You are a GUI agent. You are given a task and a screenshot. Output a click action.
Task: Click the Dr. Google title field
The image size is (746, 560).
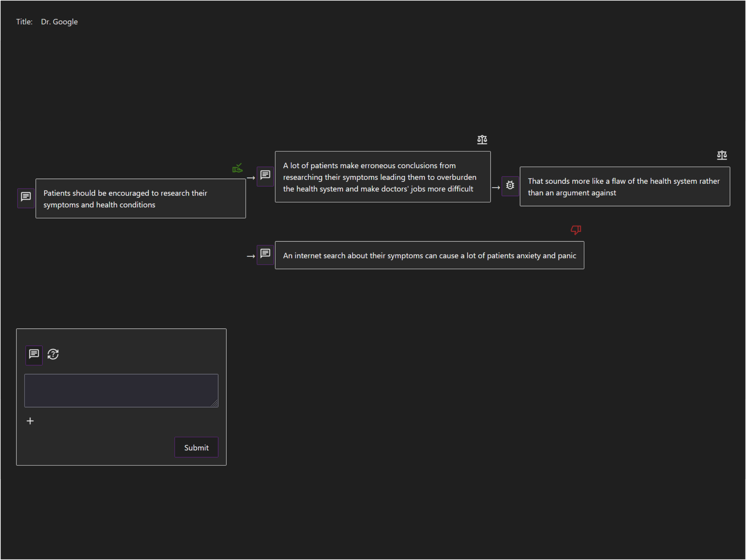point(59,22)
